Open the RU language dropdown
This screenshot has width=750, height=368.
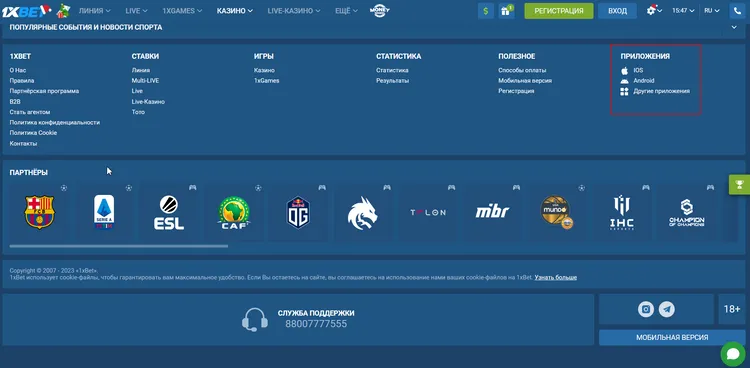click(712, 11)
